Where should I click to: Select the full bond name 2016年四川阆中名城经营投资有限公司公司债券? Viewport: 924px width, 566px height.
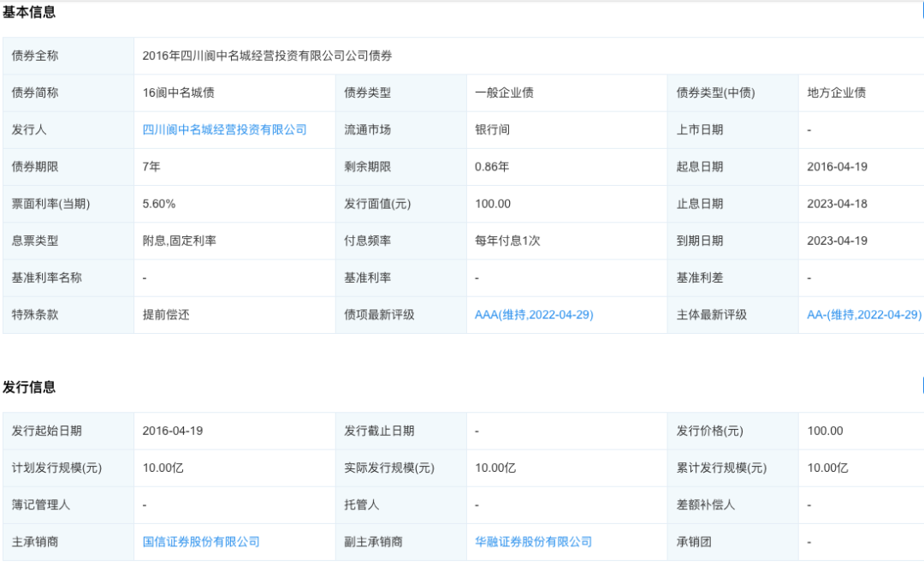coord(267,57)
